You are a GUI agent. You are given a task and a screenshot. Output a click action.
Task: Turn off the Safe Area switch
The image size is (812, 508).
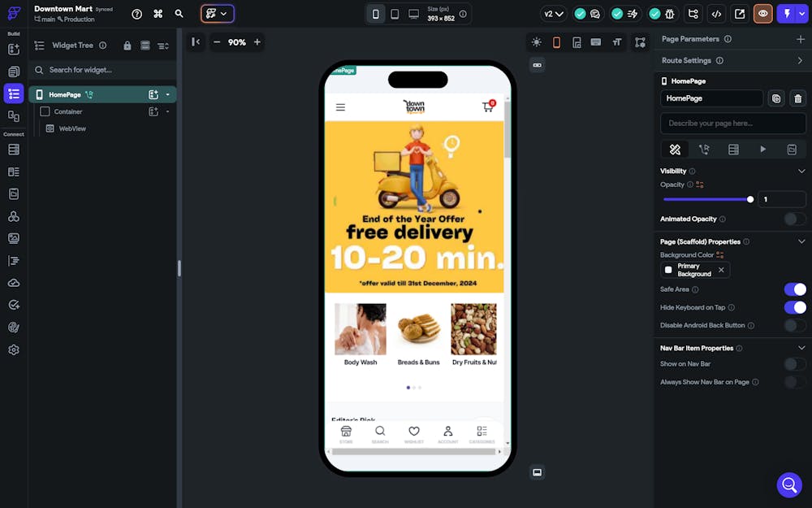click(x=795, y=289)
